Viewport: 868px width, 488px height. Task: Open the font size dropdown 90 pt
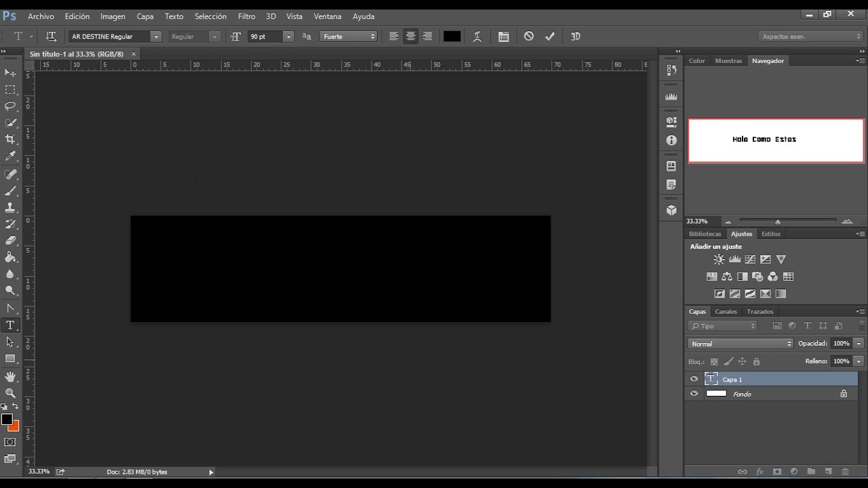(289, 37)
